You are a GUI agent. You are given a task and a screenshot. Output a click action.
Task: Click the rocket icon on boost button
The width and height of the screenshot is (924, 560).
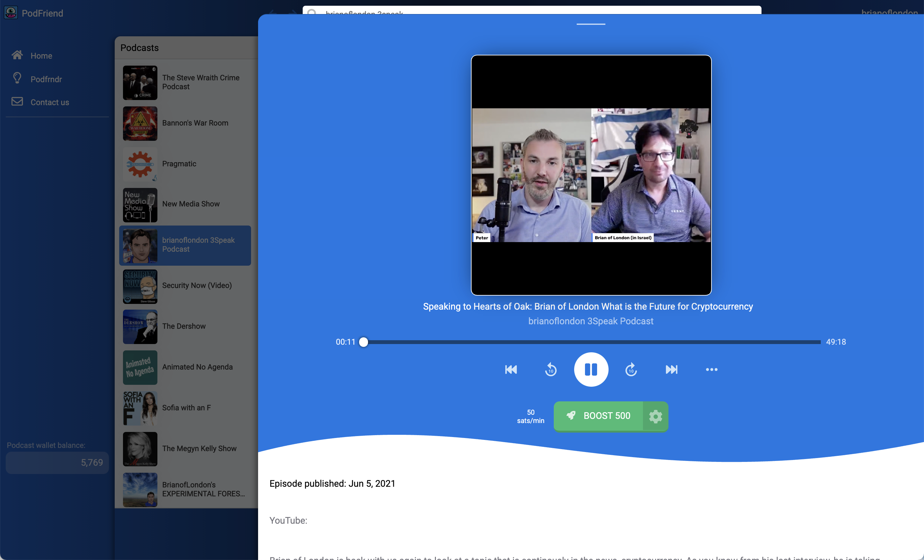point(571,415)
